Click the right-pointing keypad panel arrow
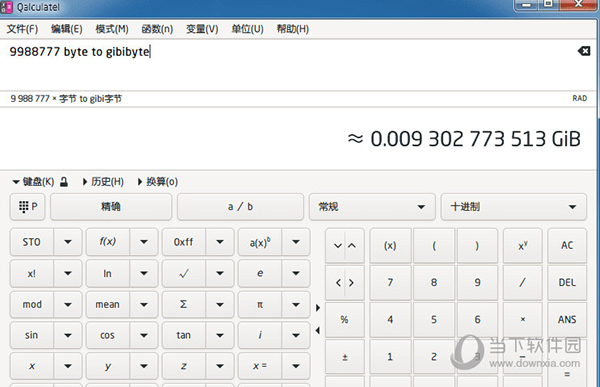 318,308
